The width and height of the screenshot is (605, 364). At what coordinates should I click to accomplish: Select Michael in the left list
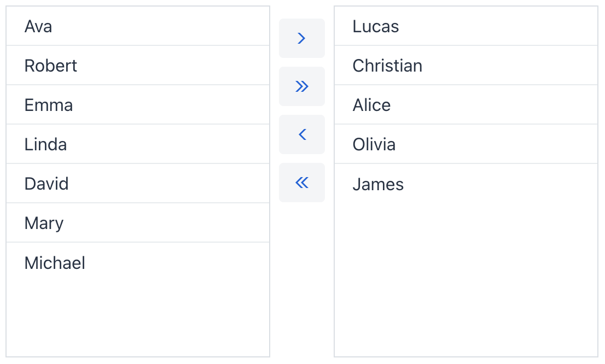tap(55, 263)
